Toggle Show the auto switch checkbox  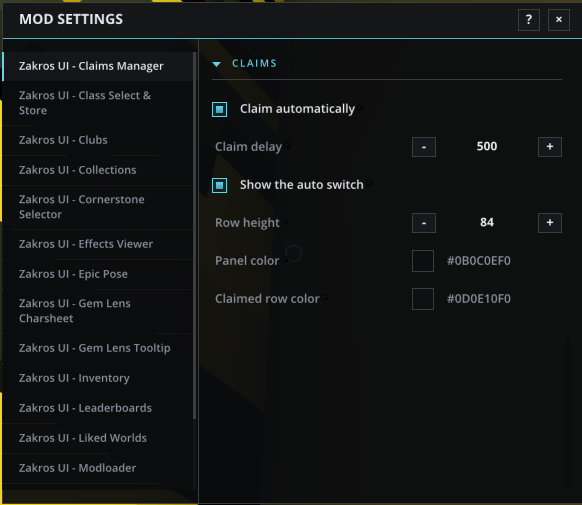pos(219,185)
